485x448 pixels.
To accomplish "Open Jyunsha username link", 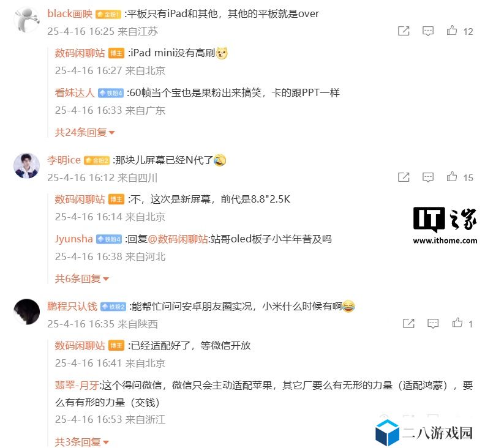I will 74,239.
